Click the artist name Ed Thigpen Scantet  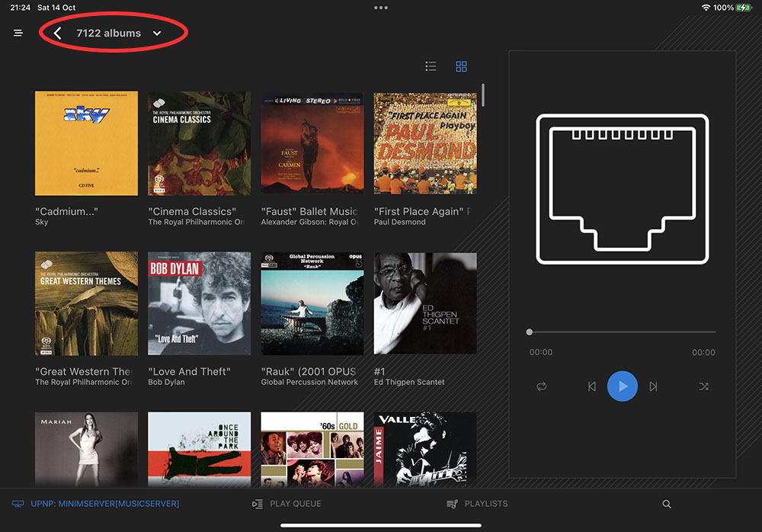click(409, 382)
